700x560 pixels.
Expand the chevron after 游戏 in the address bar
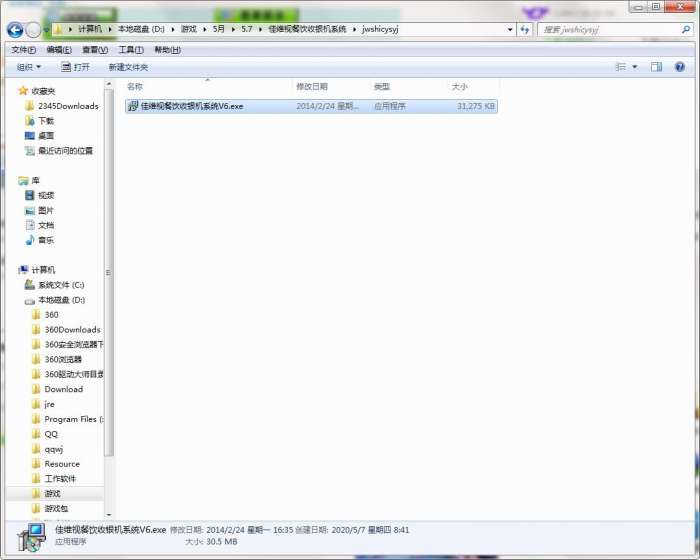coord(204,29)
